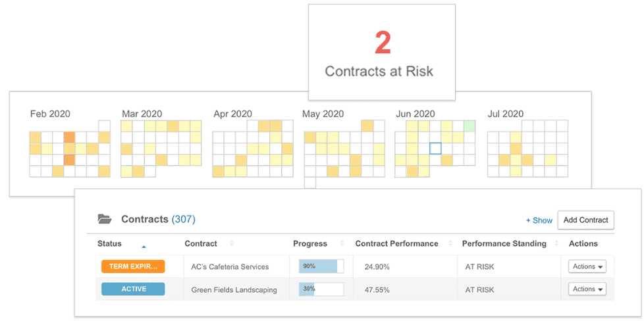Open Actions dropdown for Green Fields Landscaping

[x=587, y=289]
